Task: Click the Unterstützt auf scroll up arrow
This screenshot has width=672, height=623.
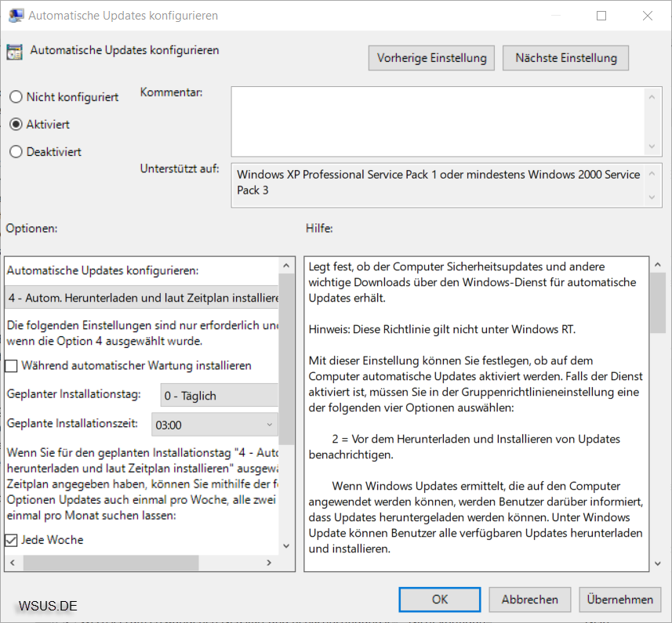Action: tap(652, 174)
